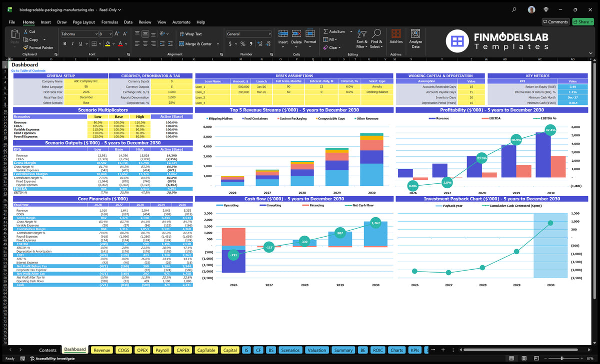
Task: Collapse the ribbon with chevron
Action: [x=591, y=54]
